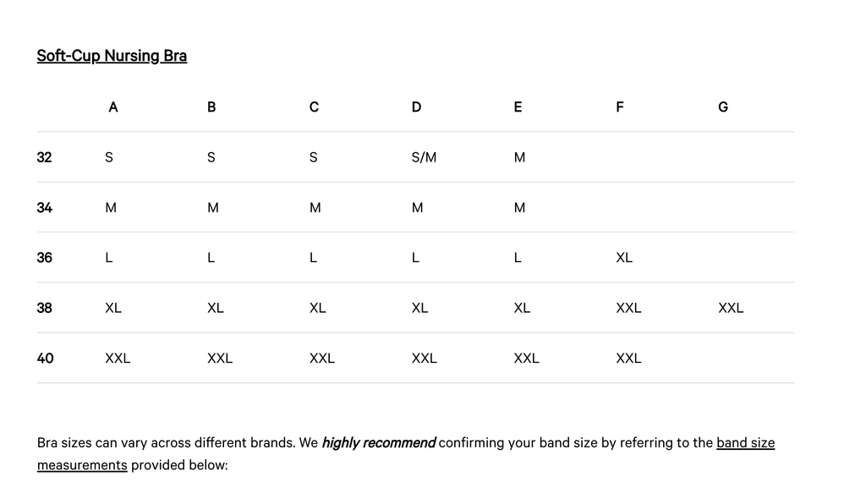Select band size 32 row label

44,157
